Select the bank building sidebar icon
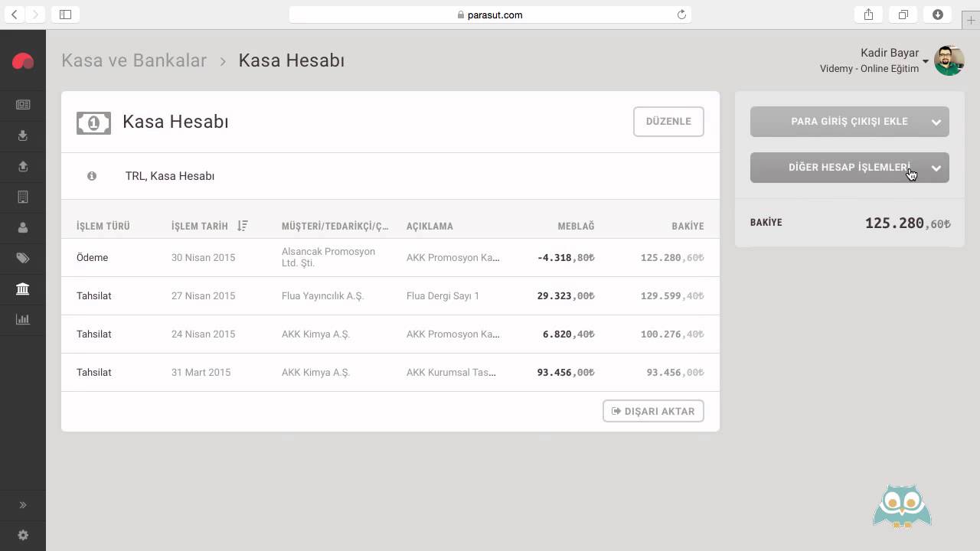Screen dimensions: 980x551 pos(23,289)
